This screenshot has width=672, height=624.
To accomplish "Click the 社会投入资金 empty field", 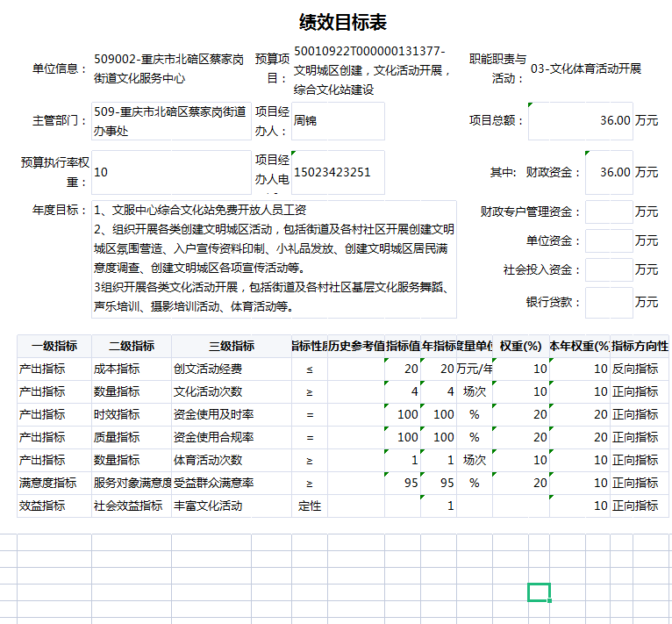I will pyautogui.click(x=609, y=269).
